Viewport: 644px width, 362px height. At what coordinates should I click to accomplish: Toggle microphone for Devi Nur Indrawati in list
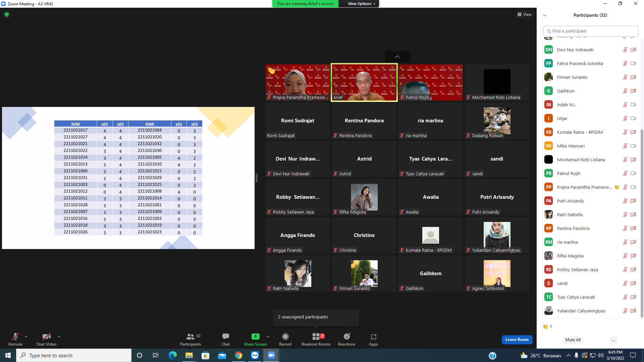(625, 50)
